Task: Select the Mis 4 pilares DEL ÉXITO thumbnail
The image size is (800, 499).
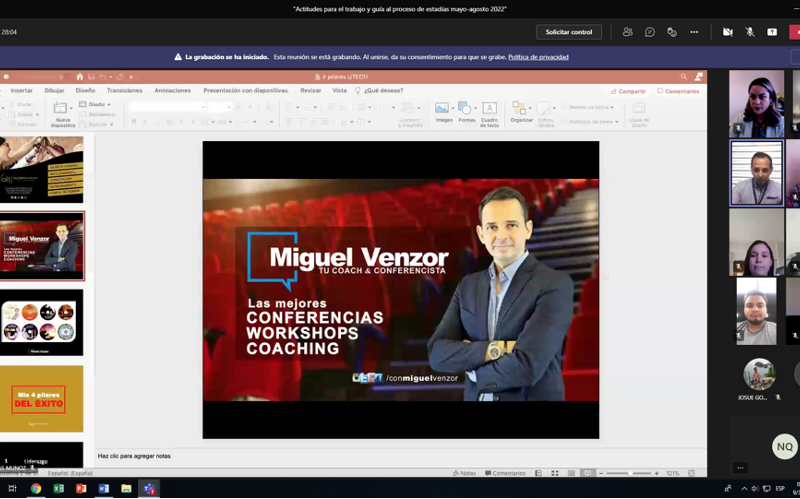Action: [42, 398]
